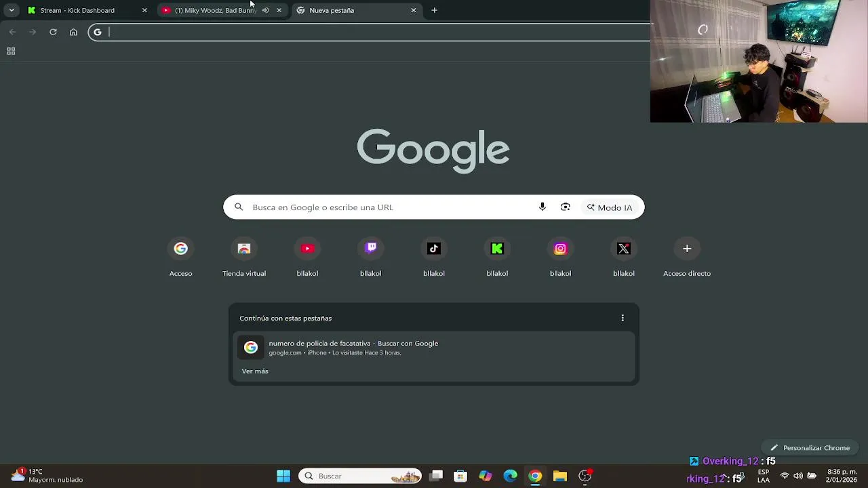
Task: Change the ESP LAA input language
Action: pyautogui.click(x=764, y=476)
